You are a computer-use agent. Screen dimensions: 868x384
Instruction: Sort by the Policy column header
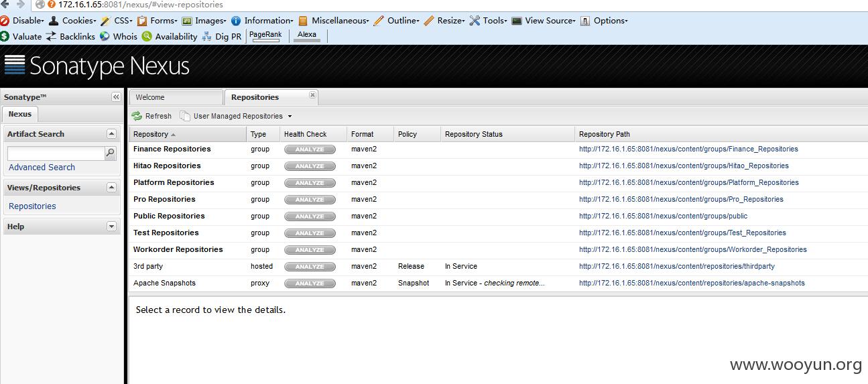[x=417, y=134]
